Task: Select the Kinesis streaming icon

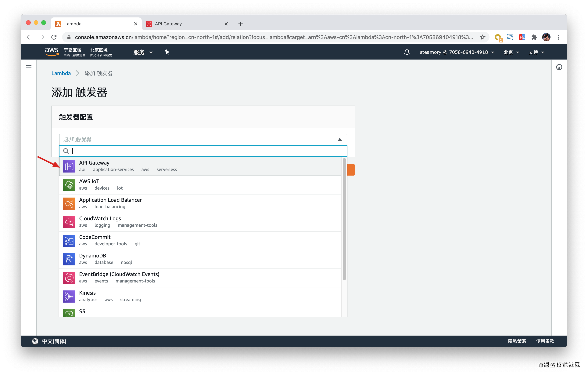Action: [x=69, y=296]
